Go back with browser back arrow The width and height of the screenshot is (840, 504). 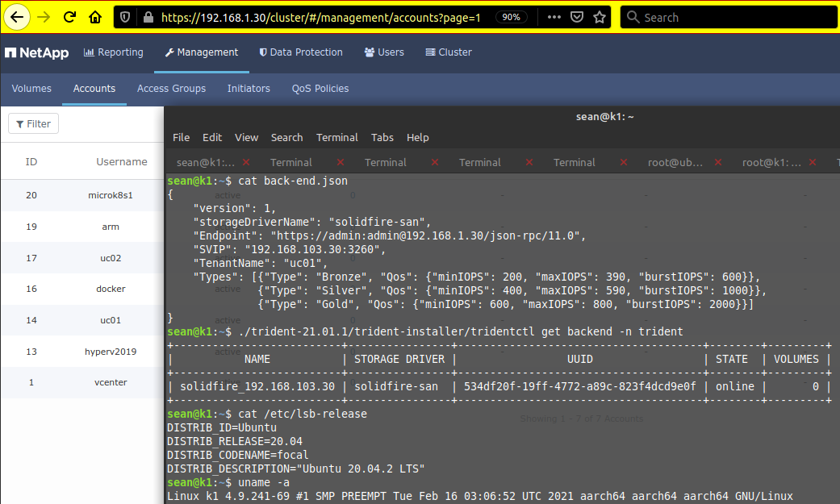[17, 17]
